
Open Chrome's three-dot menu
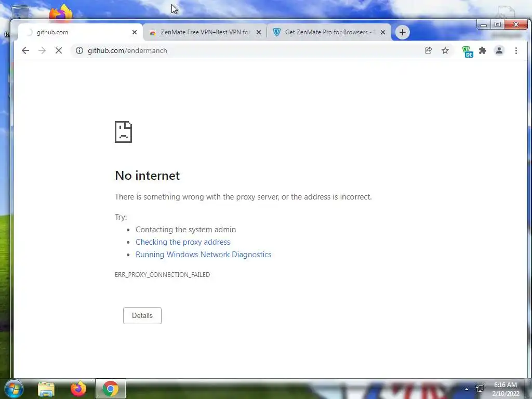tap(516, 50)
